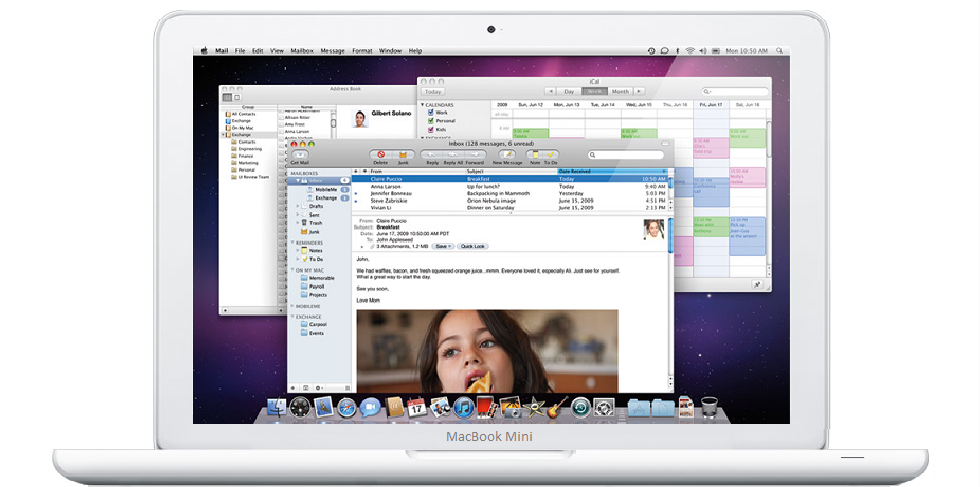Toggle the Kids calendar checkbox in iCal
The width and height of the screenshot is (980, 487).
coord(431,129)
